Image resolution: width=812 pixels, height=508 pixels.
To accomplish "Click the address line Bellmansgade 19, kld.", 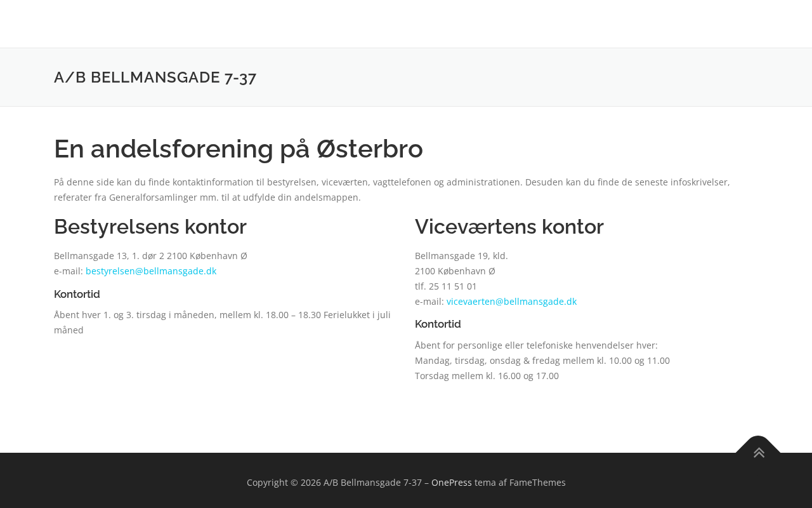I will point(461,256).
